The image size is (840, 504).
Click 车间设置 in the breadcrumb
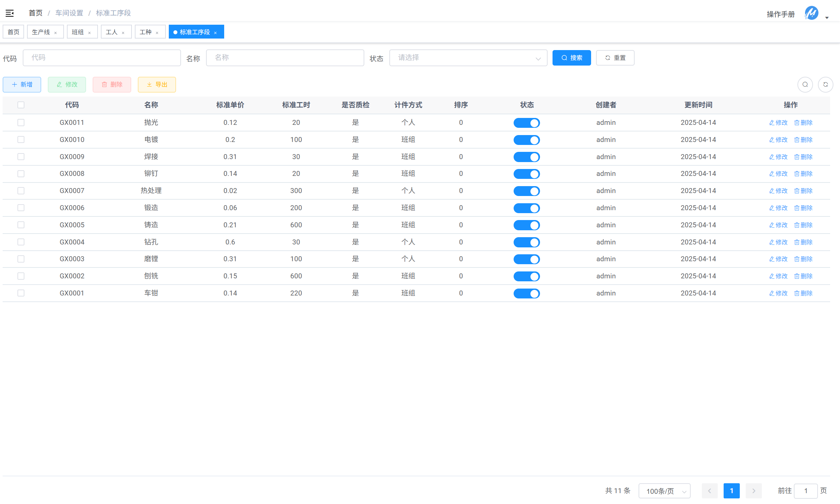pos(69,13)
